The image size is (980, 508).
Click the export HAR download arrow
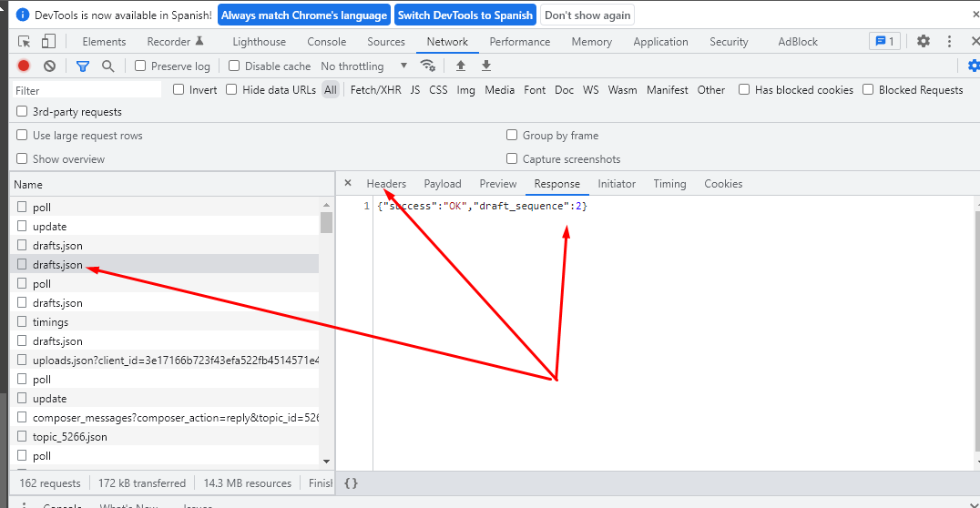coord(486,66)
